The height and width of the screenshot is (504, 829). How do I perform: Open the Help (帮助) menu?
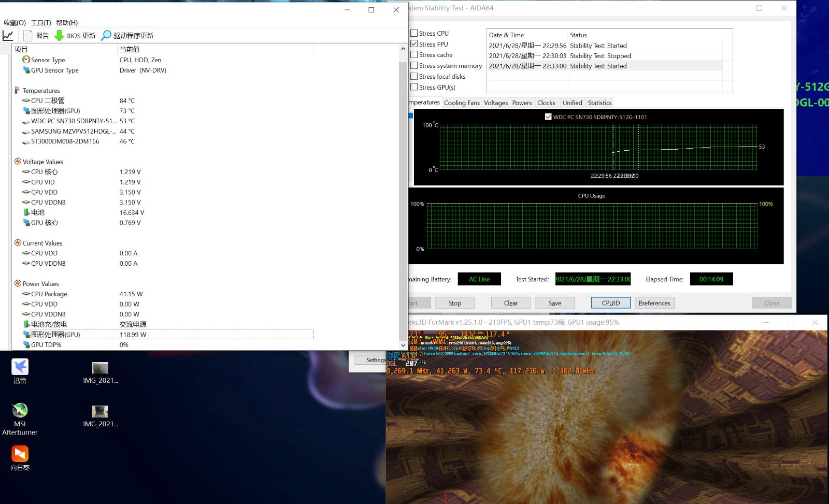67,23
